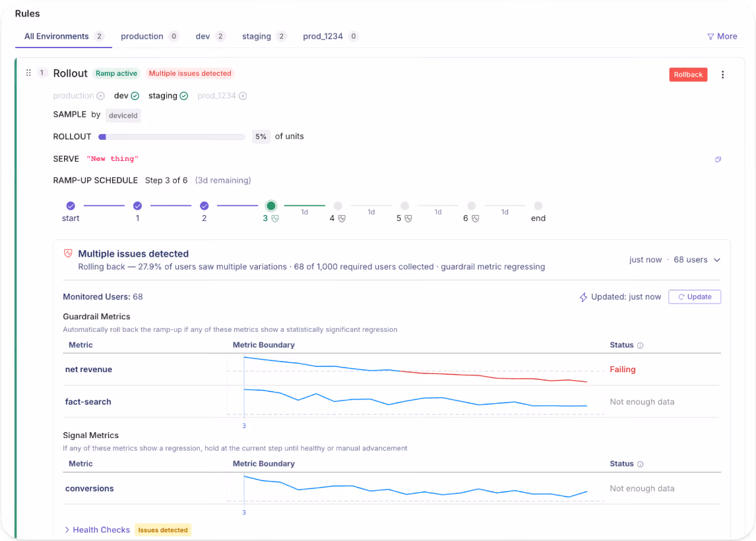
Task: Switch to the prod_1234 tab
Action: 331,36
